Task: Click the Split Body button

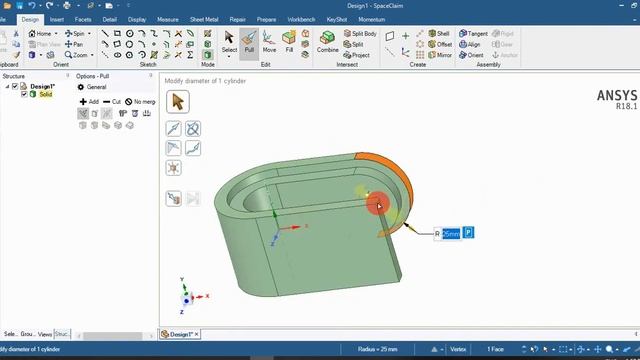Action: tap(360, 33)
